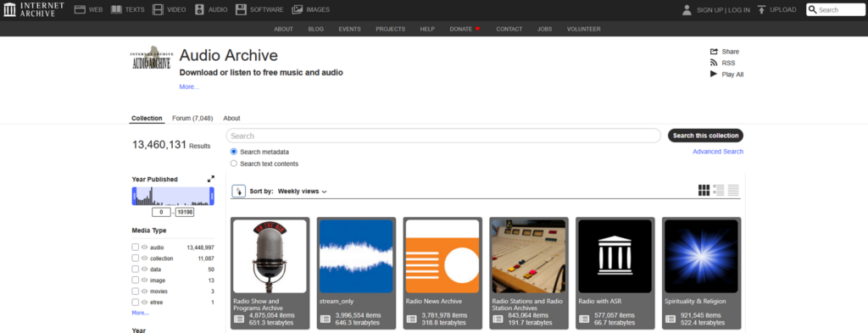
Task: Open the JOBS link
Action: click(545, 30)
